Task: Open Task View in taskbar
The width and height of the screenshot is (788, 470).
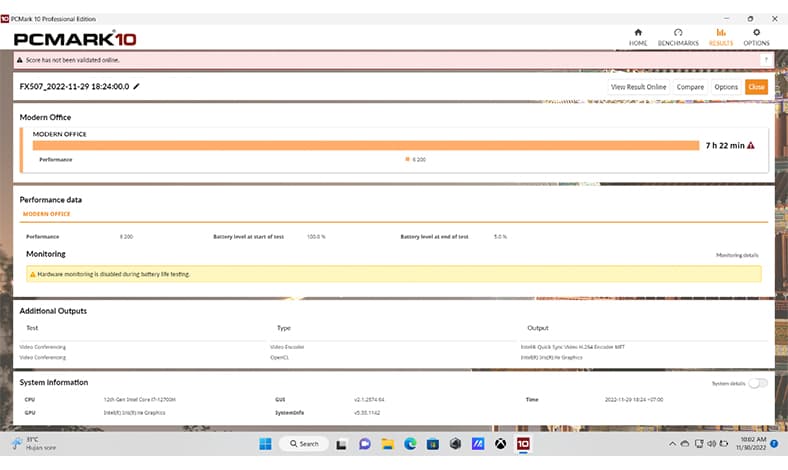Action: tap(342, 444)
